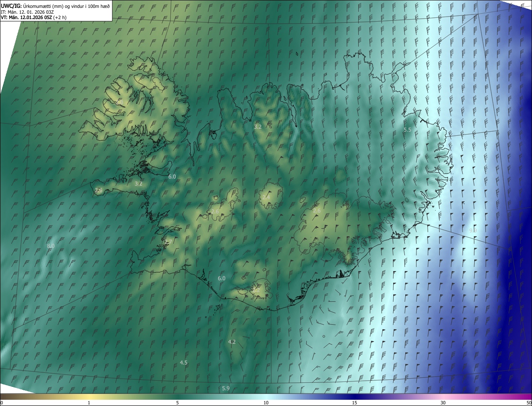This screenshot has height=406, width=532.
Task: Click the 3.2 label in north Iceland
Action: (258, 127)
